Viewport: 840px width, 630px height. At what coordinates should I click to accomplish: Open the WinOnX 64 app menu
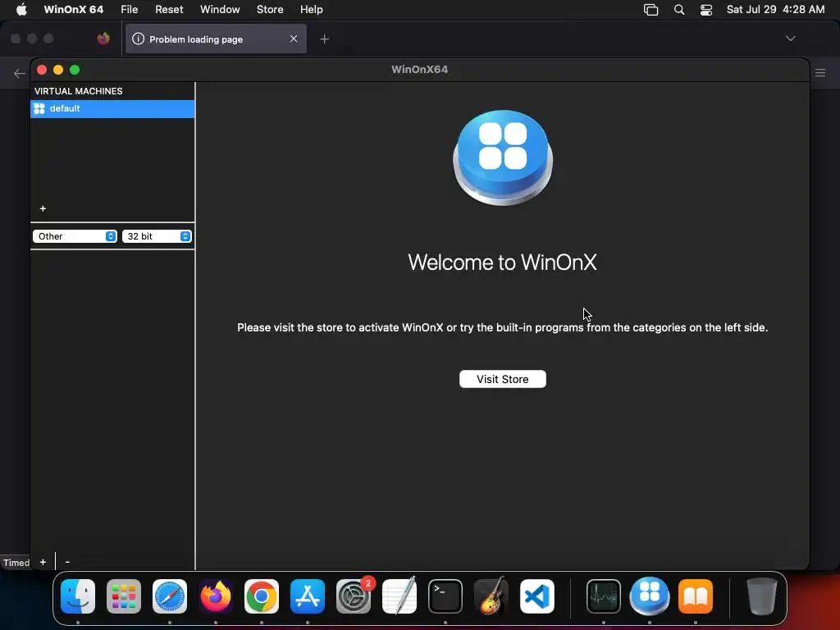73,10
